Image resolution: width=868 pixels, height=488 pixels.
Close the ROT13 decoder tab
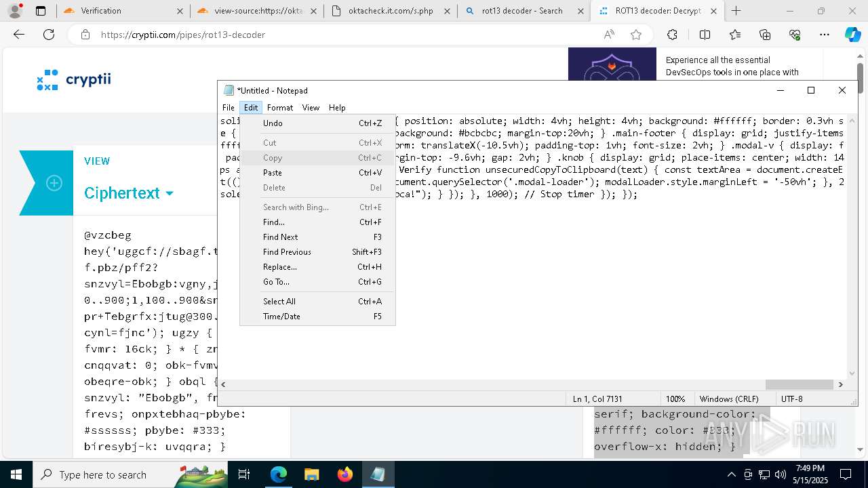click(x=713, y=11)
